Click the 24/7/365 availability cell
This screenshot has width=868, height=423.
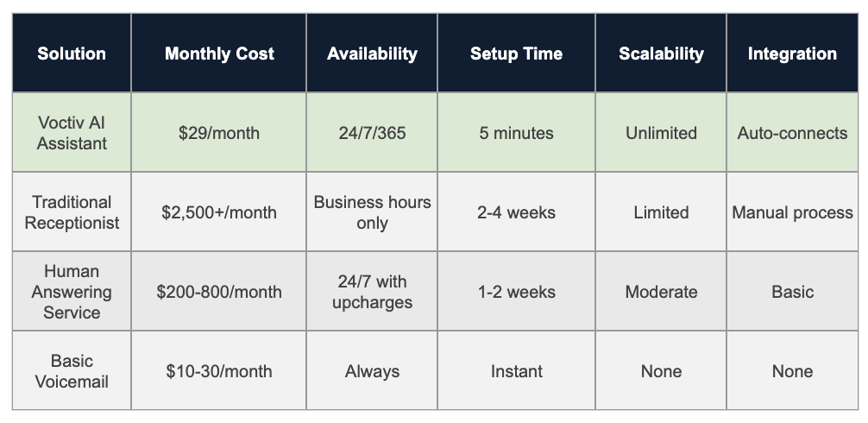[372, 133]
